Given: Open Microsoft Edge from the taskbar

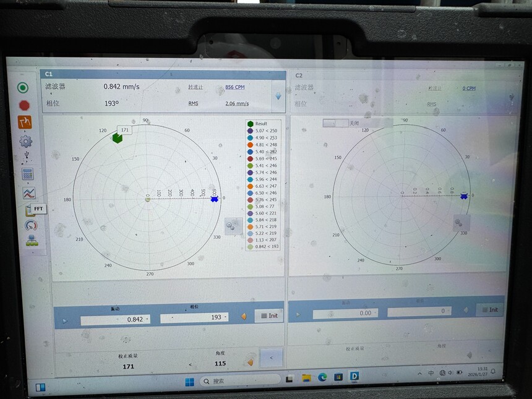Looking at the screenshot, I should (322, 377).
